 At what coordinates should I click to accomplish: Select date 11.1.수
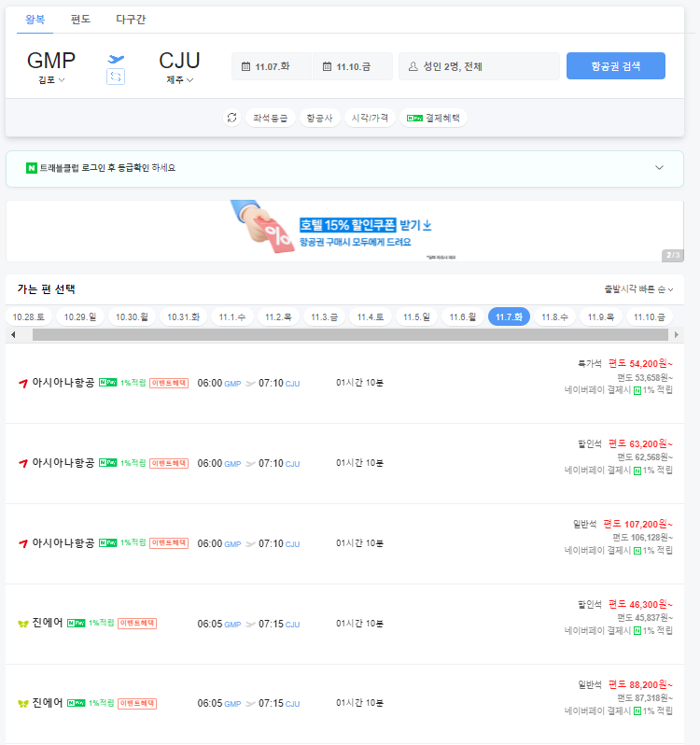click(232, 316)
